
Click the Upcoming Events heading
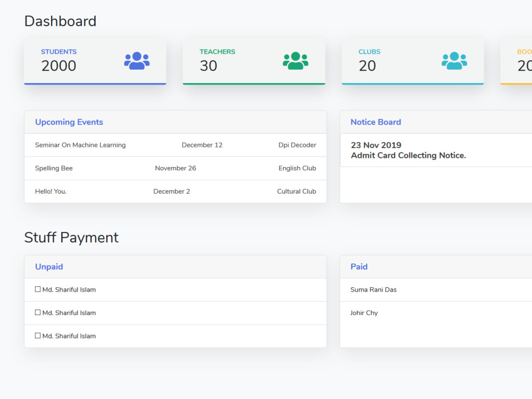[x=69, y=122]
